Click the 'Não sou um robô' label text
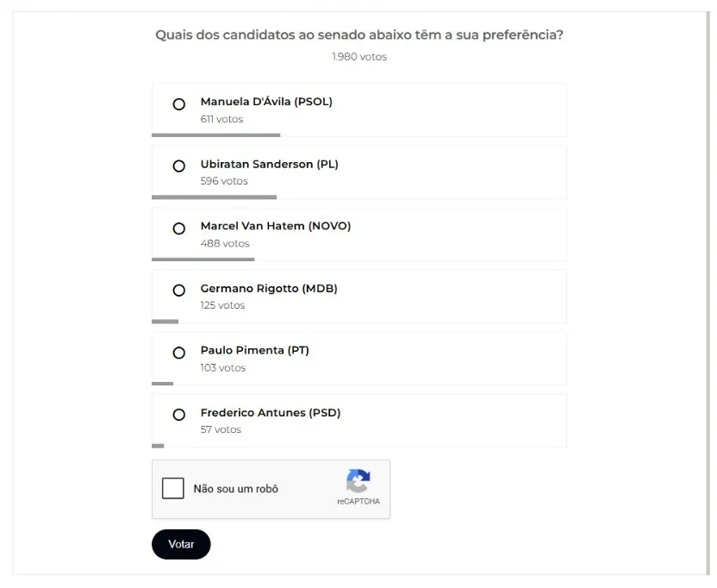 pyautogui.click(x=235, y=489)
